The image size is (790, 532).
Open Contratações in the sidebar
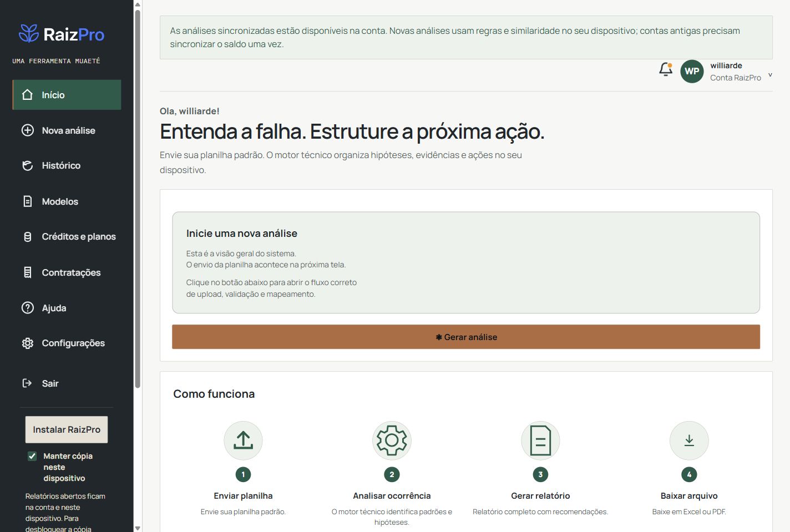pyautogui.click(x=67, y=272)
